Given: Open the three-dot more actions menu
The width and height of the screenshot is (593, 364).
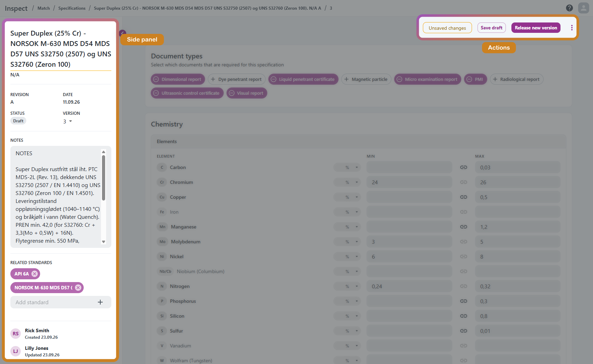Looking at the screenshot, I should 572,28.
